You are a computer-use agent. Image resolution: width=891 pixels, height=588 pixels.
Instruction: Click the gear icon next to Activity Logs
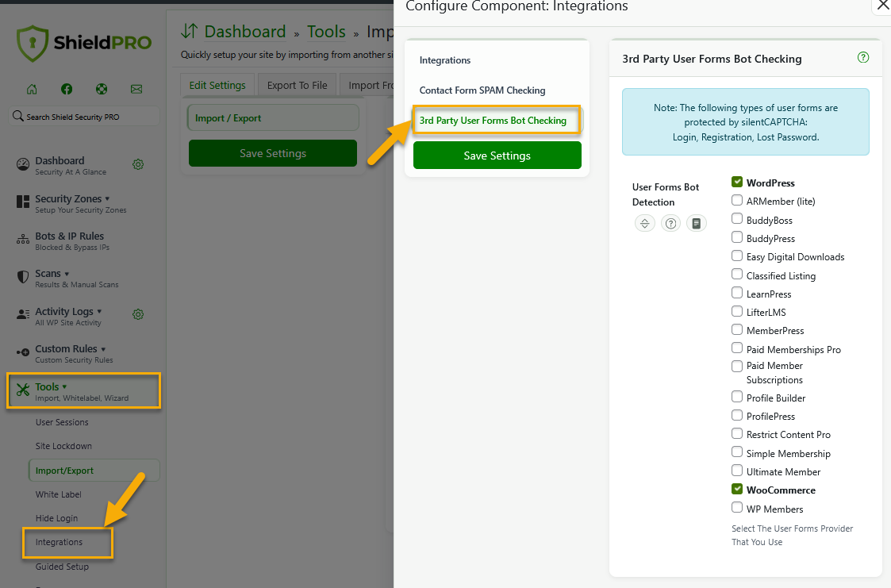click(x=138, y=314)
